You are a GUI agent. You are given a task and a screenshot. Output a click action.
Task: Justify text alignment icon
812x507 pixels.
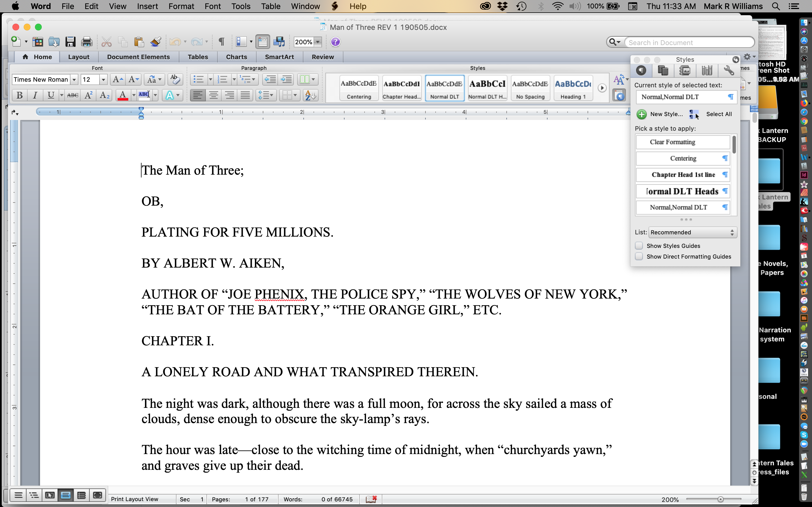(x=245, y=95)
